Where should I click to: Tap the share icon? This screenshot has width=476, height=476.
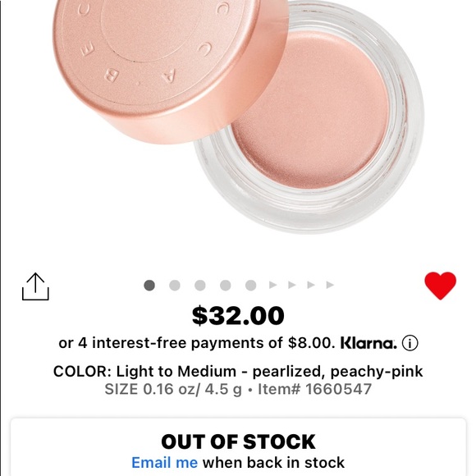[35, 286]
